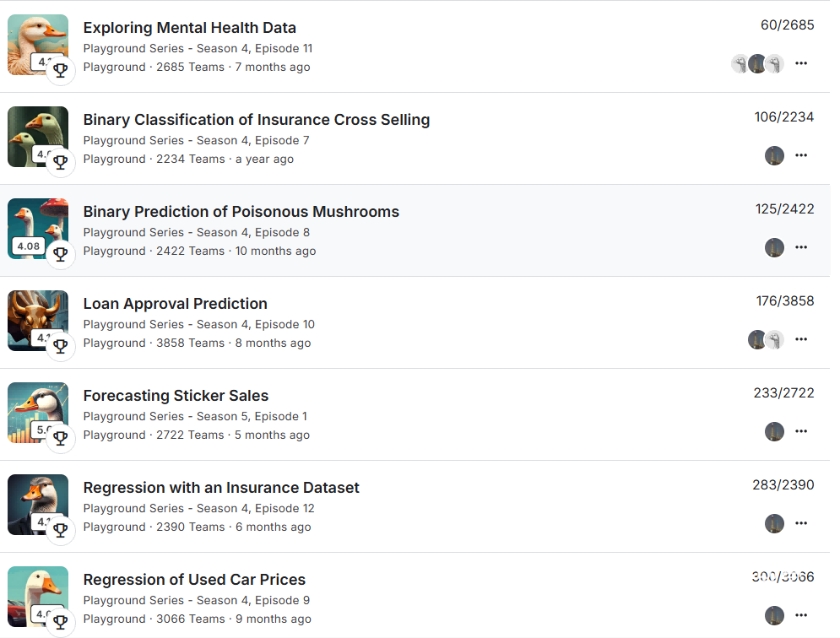Open three-dot menu for Regression with Insurance Dataset
Screen dimensions: 840x638
pyautogui.click(x=801, y=523)
